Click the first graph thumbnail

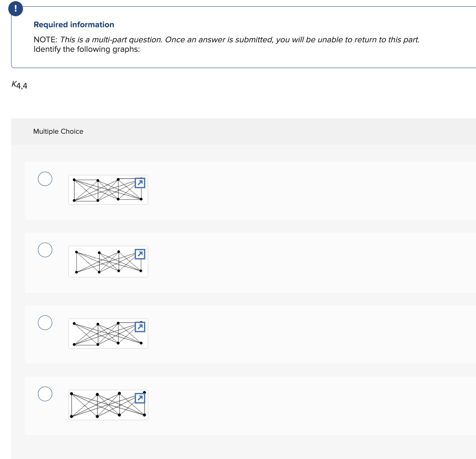click(103, 190)
